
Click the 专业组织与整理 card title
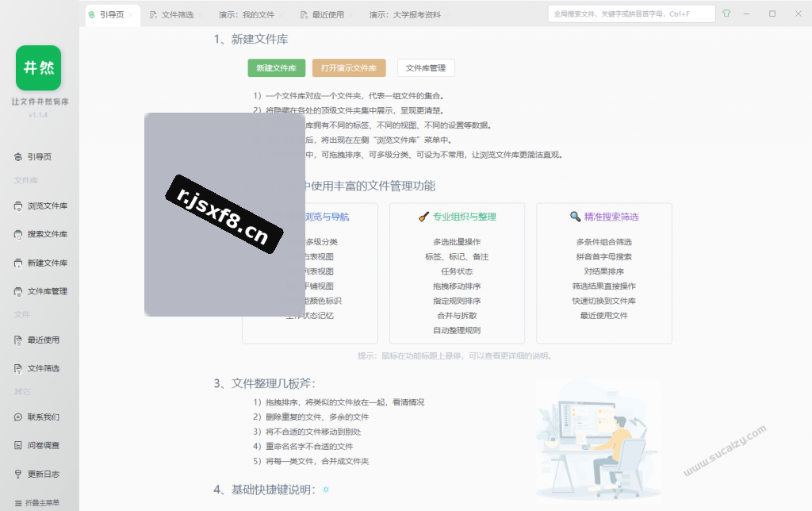tap(465, 217)
